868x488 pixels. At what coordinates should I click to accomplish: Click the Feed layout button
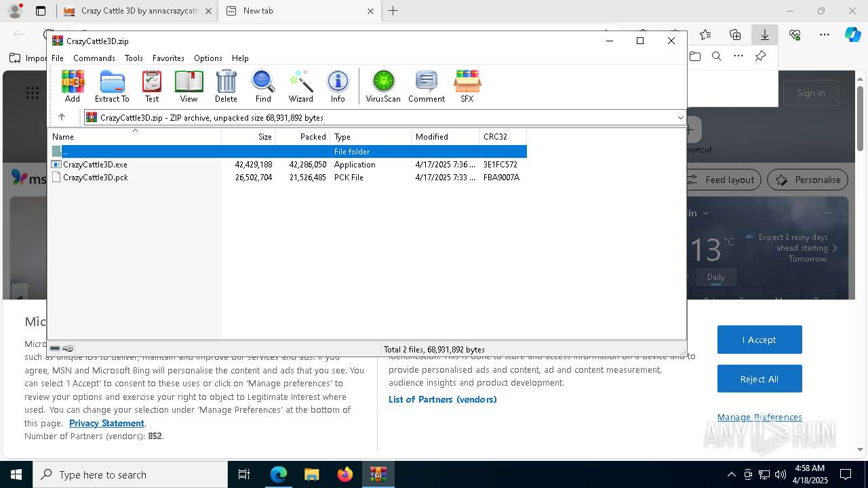[722, 180]
